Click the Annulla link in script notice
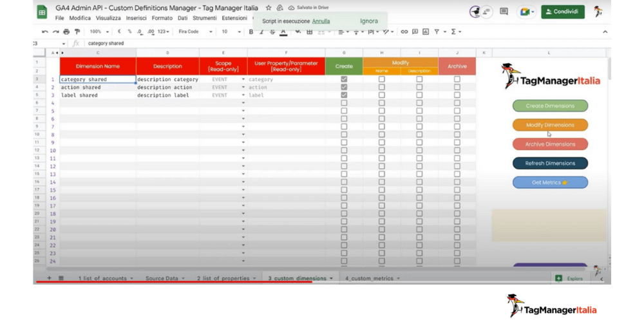The height and width of the screenshot is (322, 644). click(321, 21)
